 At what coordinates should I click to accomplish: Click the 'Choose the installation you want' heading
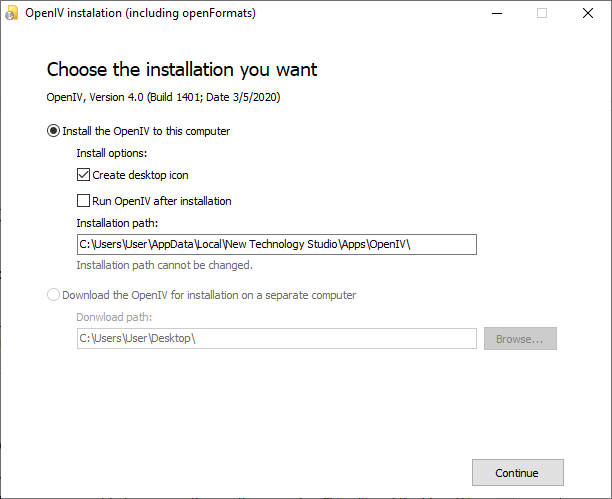[182, 70]
